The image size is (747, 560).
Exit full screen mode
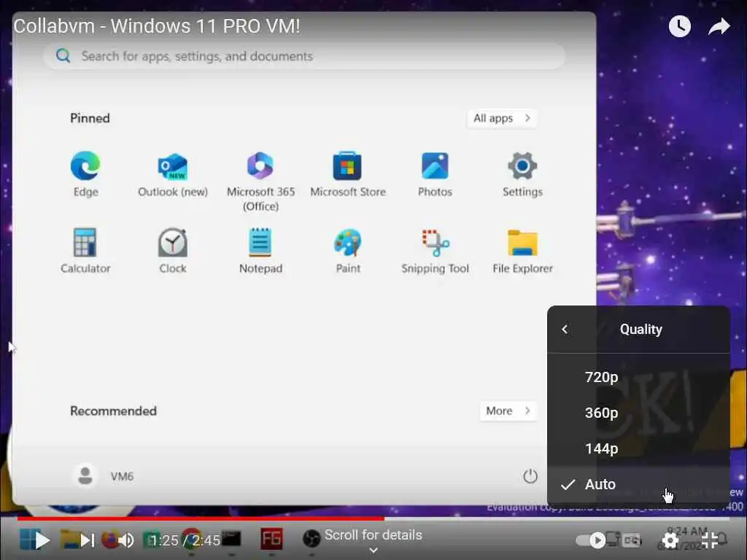pyautogui.click(x=710, y=540)
